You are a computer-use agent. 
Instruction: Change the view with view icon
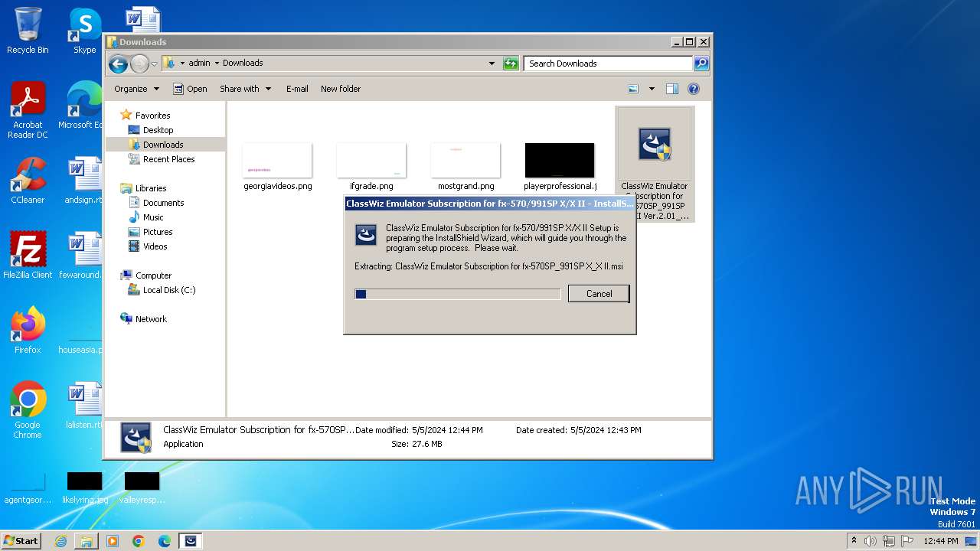(x=633, y=89)
